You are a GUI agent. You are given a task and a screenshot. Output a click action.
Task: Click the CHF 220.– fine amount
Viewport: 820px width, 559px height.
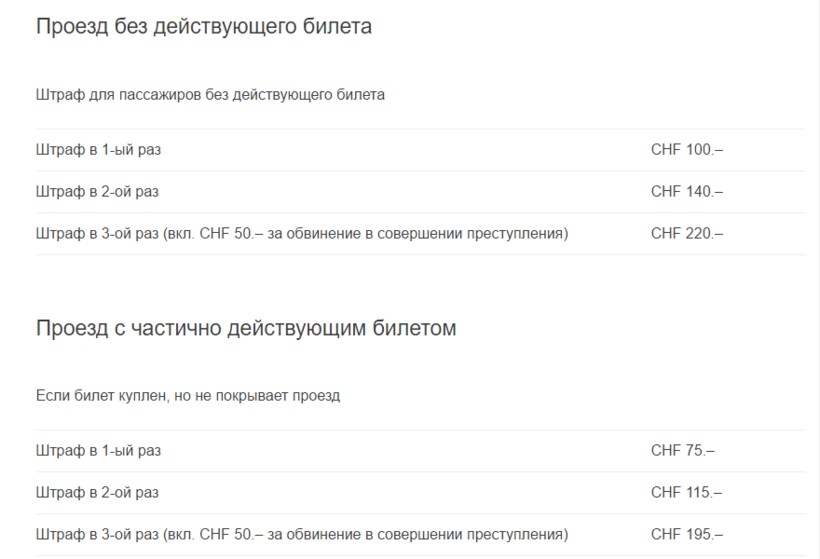(x=686, y=234)
